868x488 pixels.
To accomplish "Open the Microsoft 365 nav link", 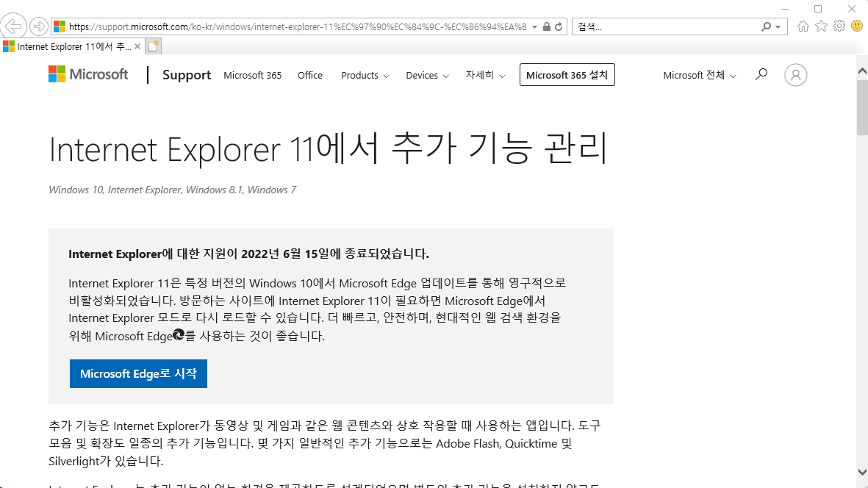I will tap(252, 75).
